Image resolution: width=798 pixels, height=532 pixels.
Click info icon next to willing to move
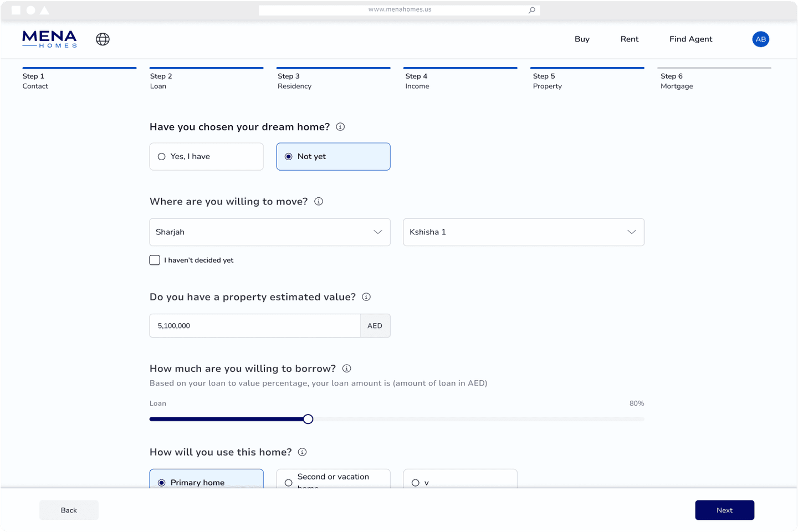pyautogui.click(x=319, y=202)
